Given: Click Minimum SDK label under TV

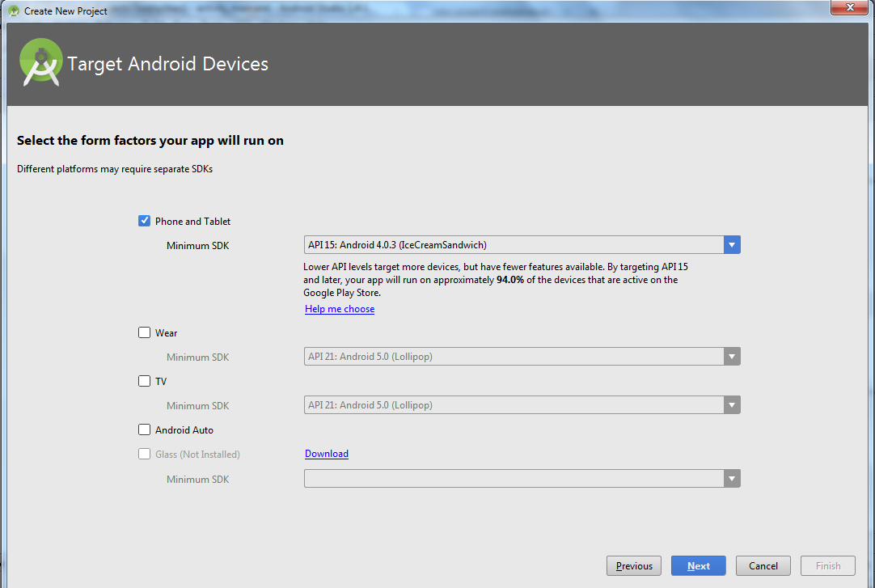Looking at the screenshot, I should 197,405.
